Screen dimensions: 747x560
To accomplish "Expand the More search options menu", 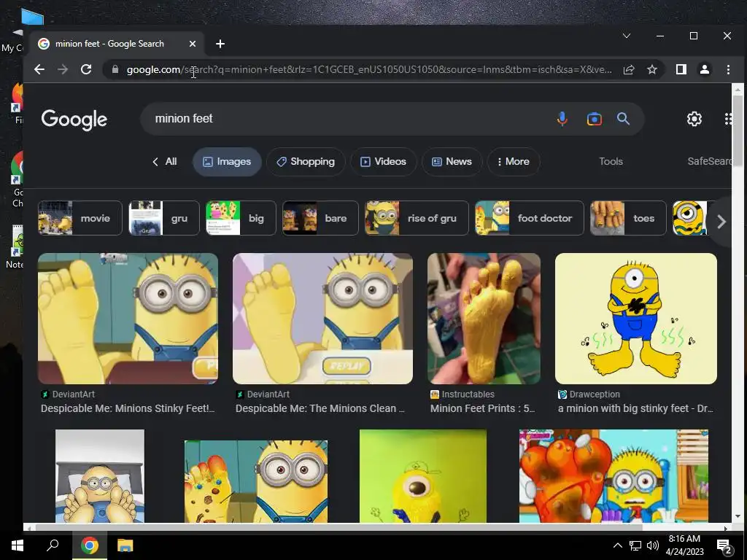I will pos(513,161).
